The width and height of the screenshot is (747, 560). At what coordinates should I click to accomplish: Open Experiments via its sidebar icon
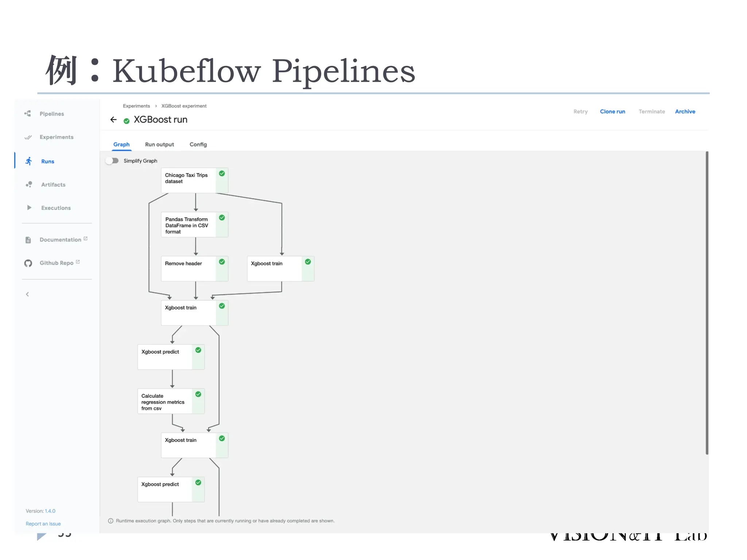pos(28,137)
